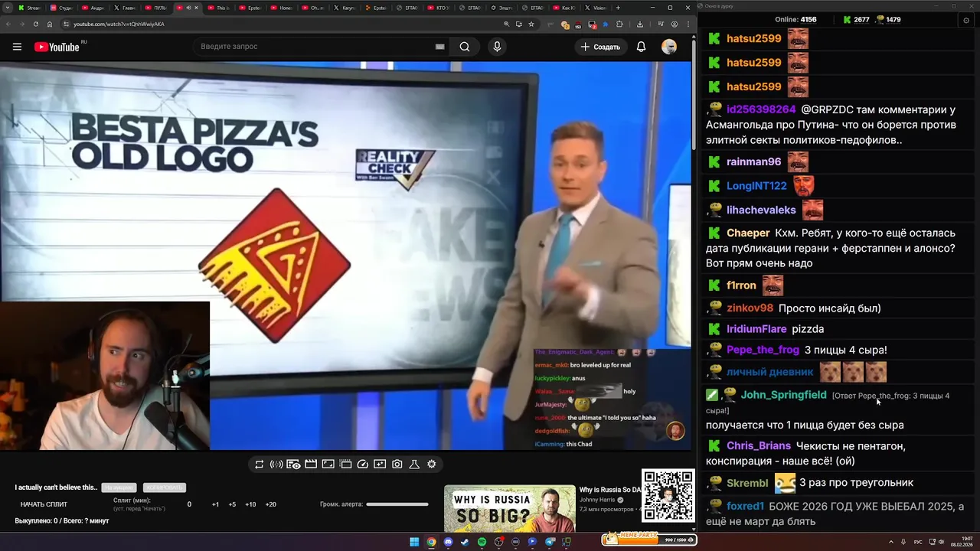Reload the page in Chrome
The image size is (980, 551).
36,24
